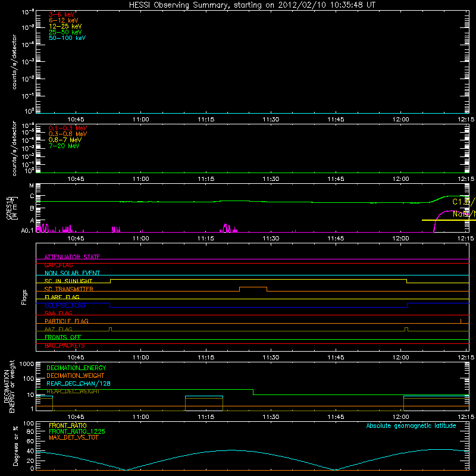Select the orange 6-12 keV legend label

coord(64,20)
